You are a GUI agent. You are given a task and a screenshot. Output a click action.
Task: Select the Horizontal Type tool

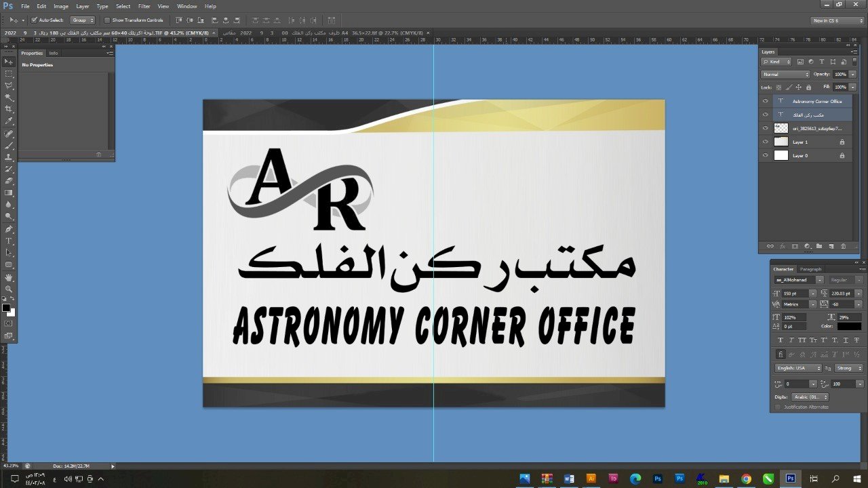pyautogui.click(x=9, y=241)
